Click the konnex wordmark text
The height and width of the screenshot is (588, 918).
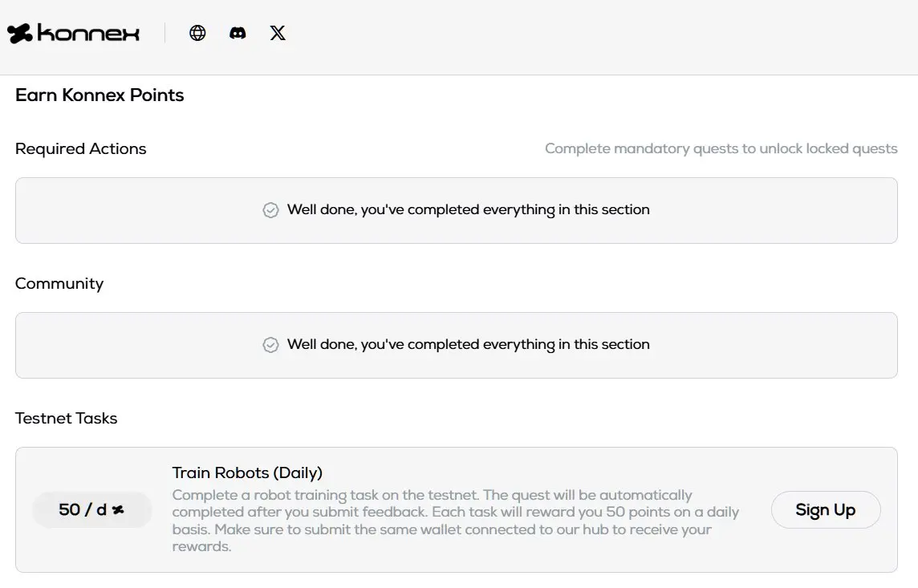click(x=88, y=33)
